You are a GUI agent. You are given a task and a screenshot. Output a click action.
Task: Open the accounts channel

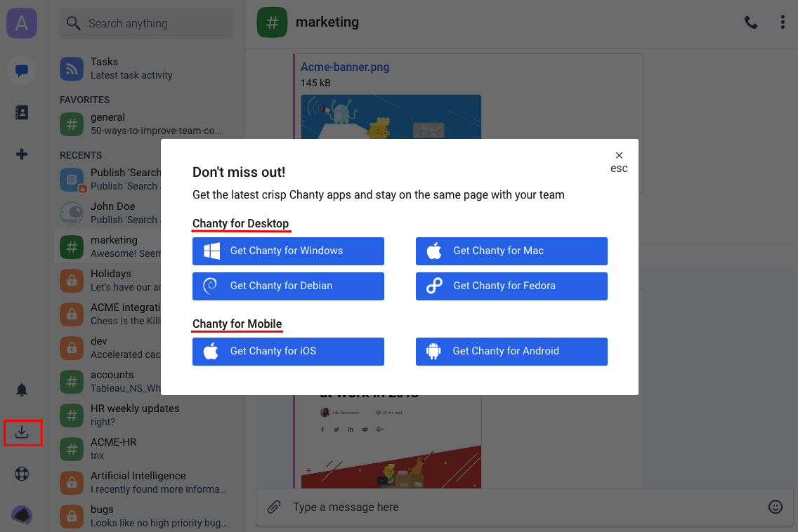click(107, 381)
